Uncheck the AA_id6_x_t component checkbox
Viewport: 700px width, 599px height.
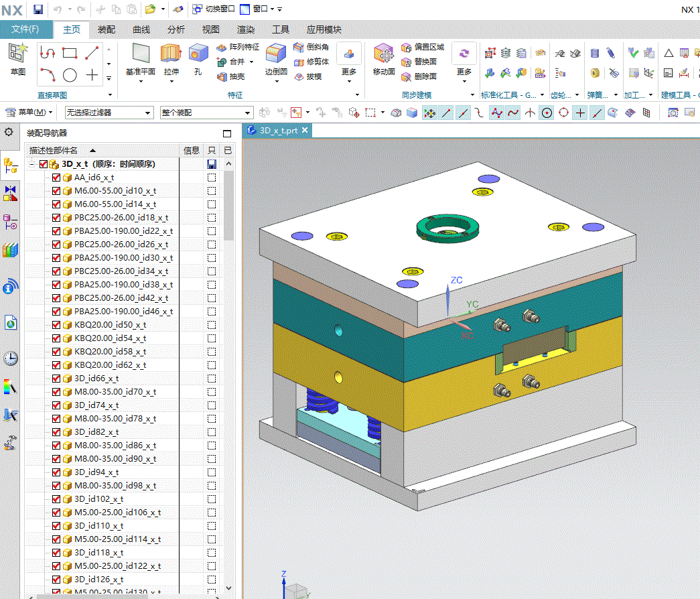56,178
